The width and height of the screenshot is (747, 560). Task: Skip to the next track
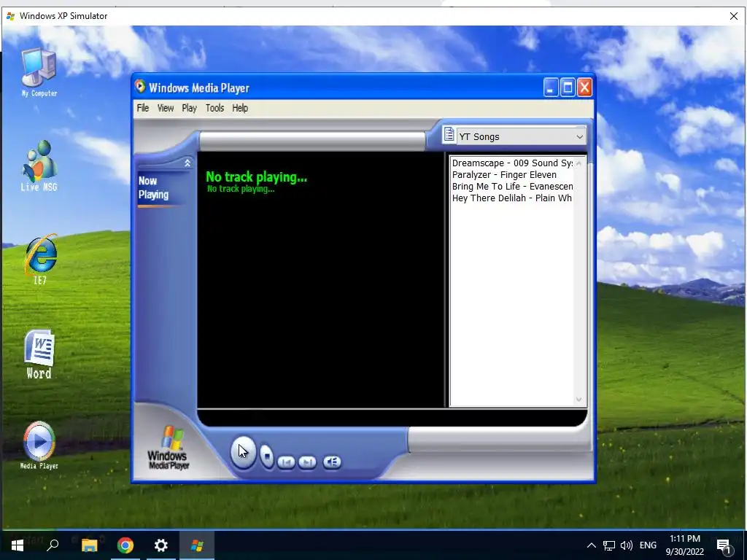tap(307, 462)
